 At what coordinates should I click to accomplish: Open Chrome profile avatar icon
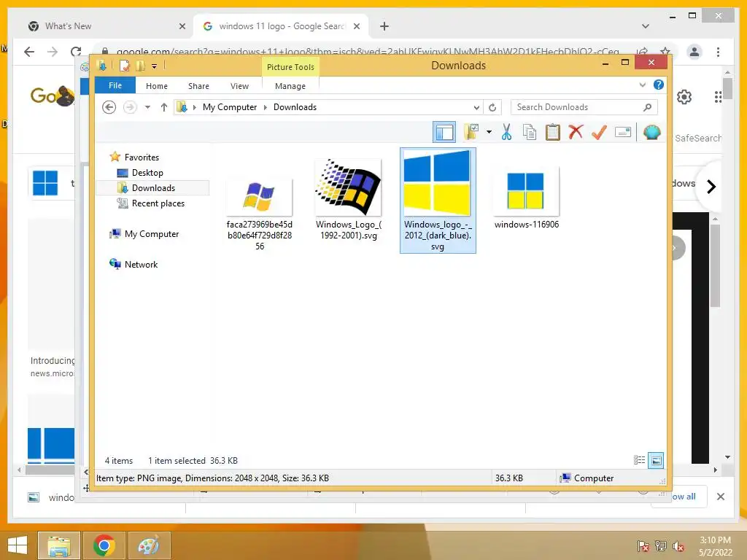(x=694, y=52)
